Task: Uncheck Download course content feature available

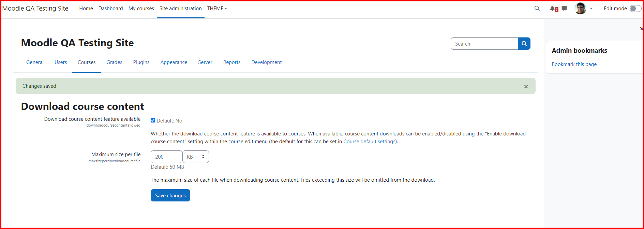Action: (153, 120)
